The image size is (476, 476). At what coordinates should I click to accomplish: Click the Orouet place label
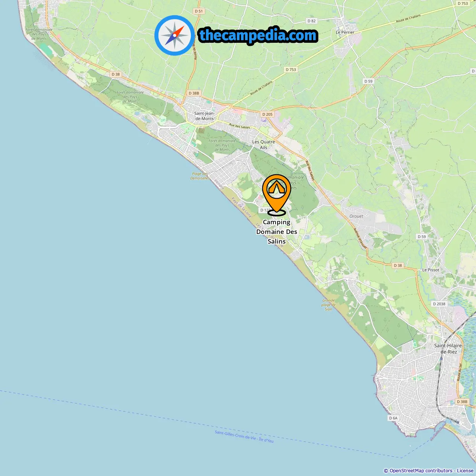(356, 216)
